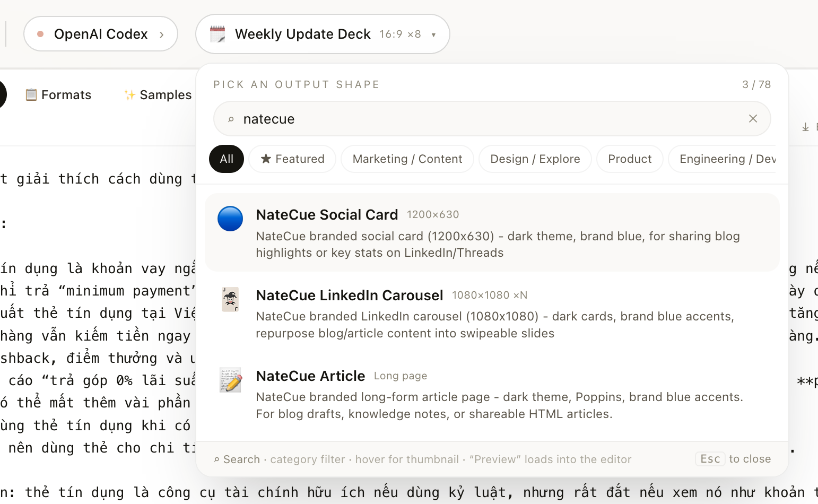Click the calendar icon beside Weekly Update Deck
The width and height of the screenshot is (818, 504).
click(x=217, y=34)
